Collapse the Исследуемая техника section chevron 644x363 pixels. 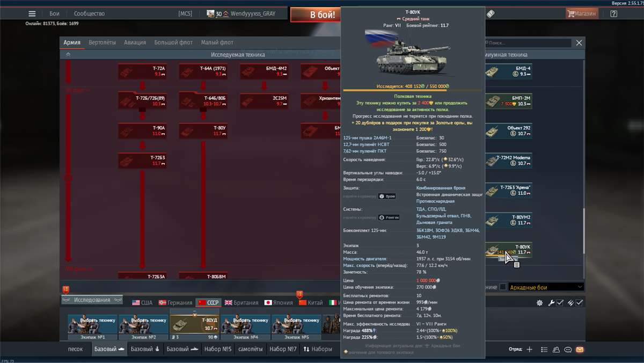click(x=68, y=54)
